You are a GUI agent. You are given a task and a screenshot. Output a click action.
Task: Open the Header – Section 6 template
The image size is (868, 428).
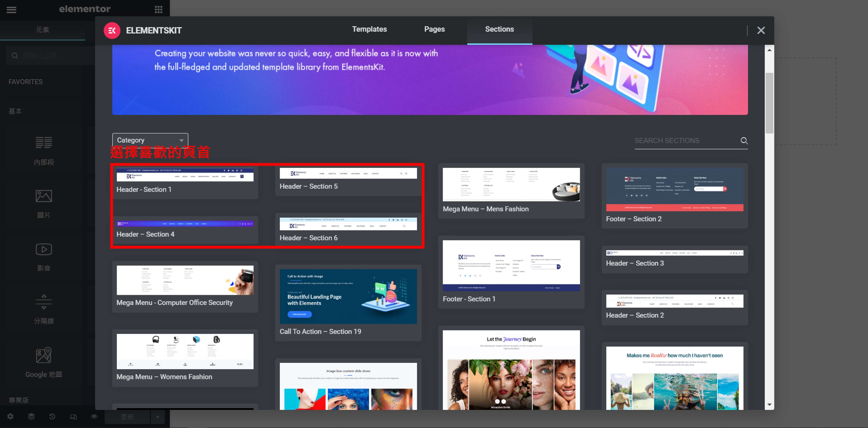[348, 230]
